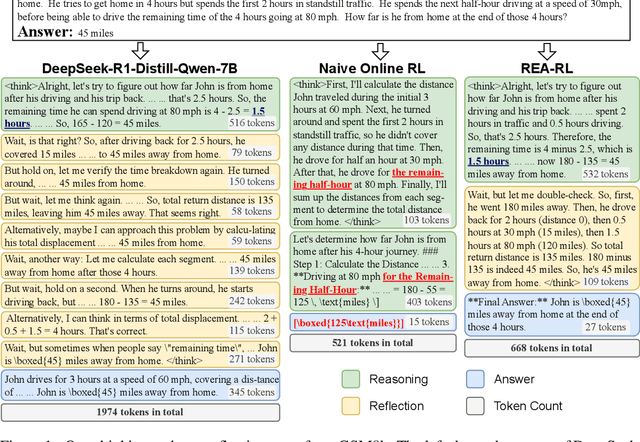This screenshot has height=442, width=640.
Task: Click underlined '1.5 hours' in DeepSeek column
Action: tap(135, 117)
